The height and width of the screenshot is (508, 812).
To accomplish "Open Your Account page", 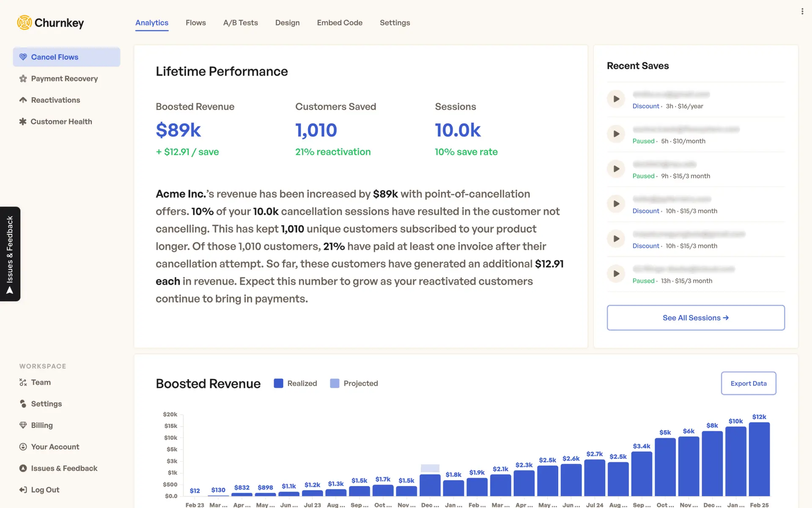I will click(55, 447).
